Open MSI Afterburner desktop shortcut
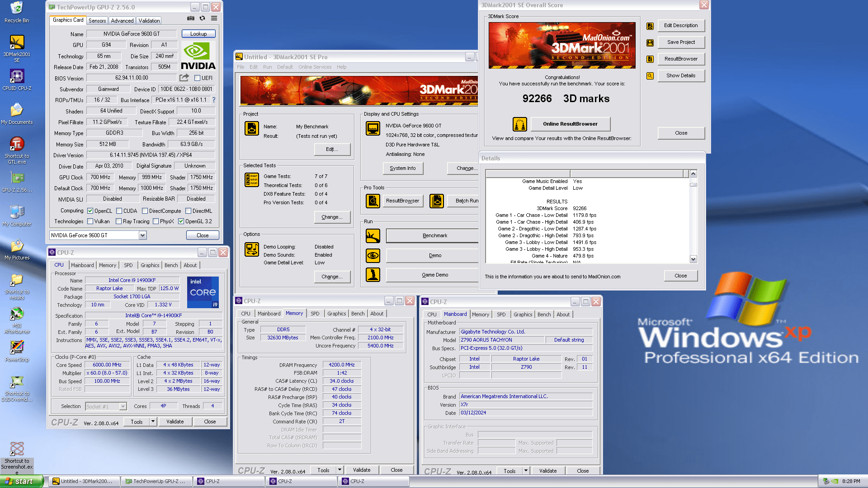Image resolution: width=868 pixels, height=488 pixels. click(17, 314)
